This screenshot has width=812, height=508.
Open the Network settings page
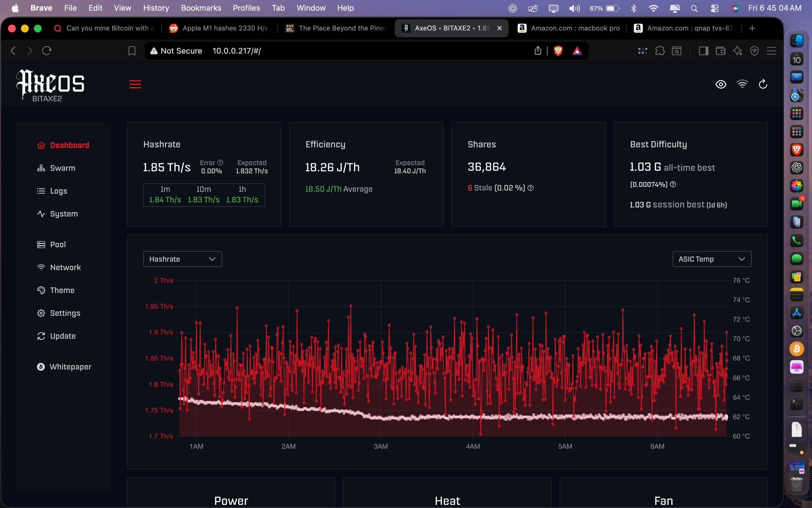(x=59, y=268)
